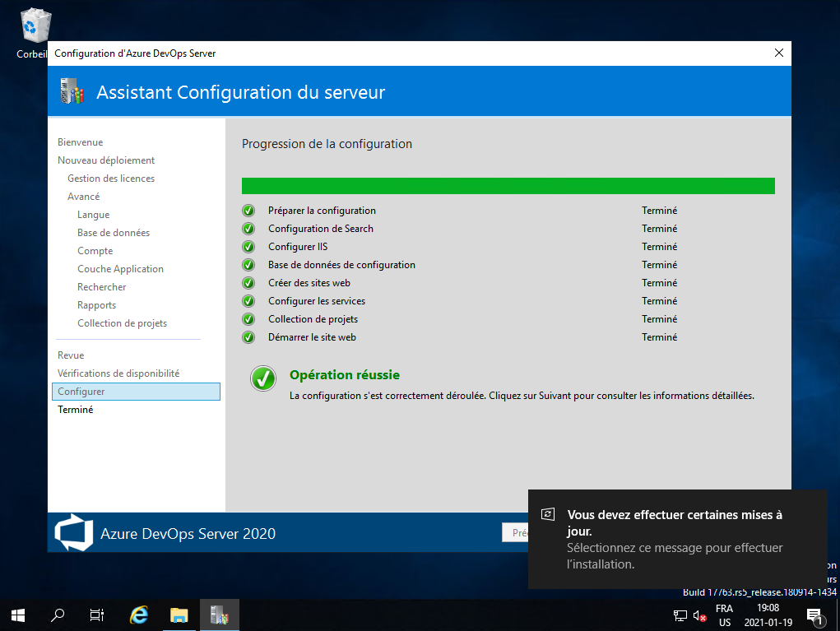The image size is (840, 631).
Task: Open File Explorer from taskbar
Action: pos(179,615)
